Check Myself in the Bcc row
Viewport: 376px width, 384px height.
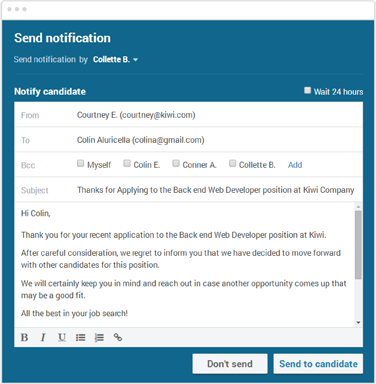tap(80, 163)
